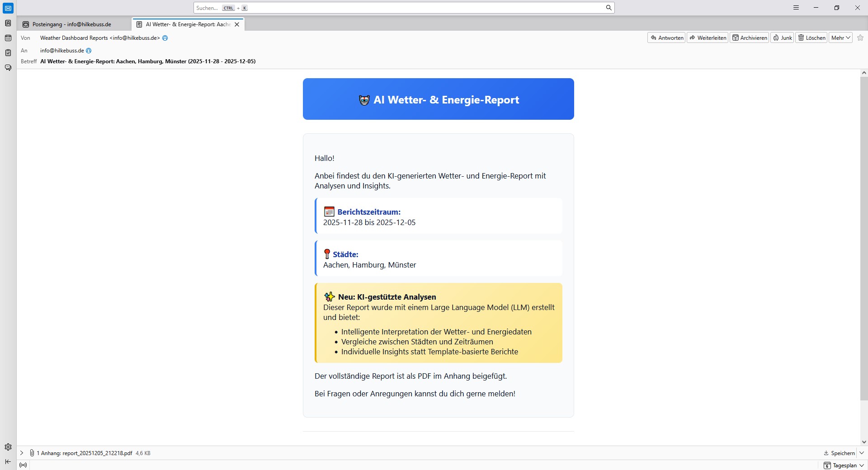Star this message
This screenshot has height=470, width=868.
[860, 38]
